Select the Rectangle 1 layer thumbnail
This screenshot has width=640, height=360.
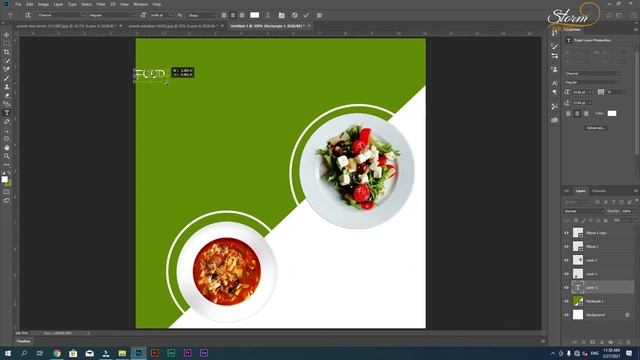point(578,301)
